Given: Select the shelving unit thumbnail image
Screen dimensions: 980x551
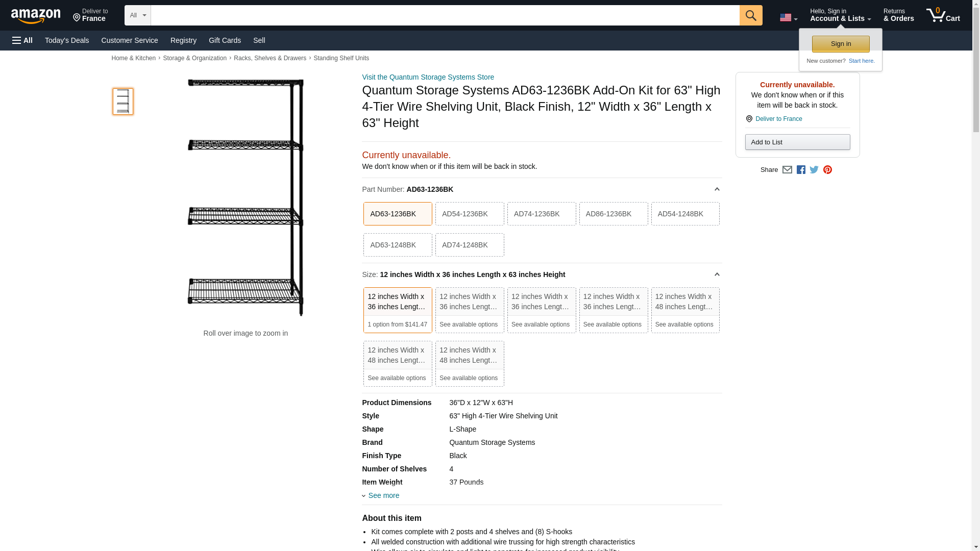Looking at the screenshot, I should [122, 101].
